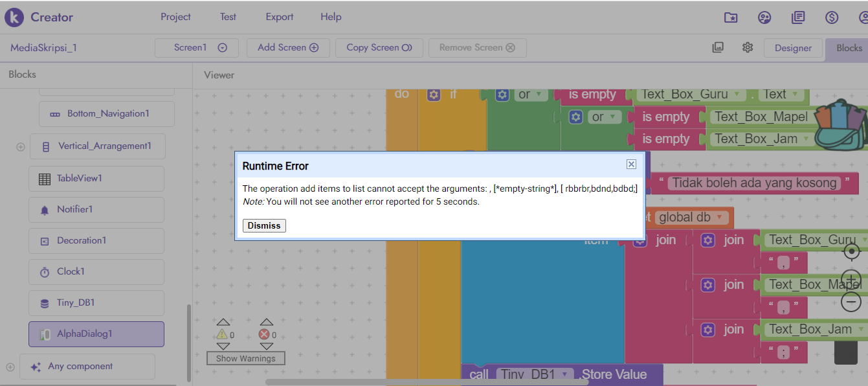
Task: Select Notifier1 in the blocks tree
Action: tap(96, 210)
